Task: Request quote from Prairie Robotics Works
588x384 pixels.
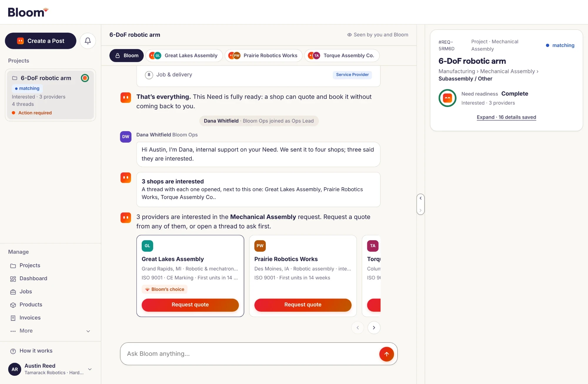Action: 303,305
